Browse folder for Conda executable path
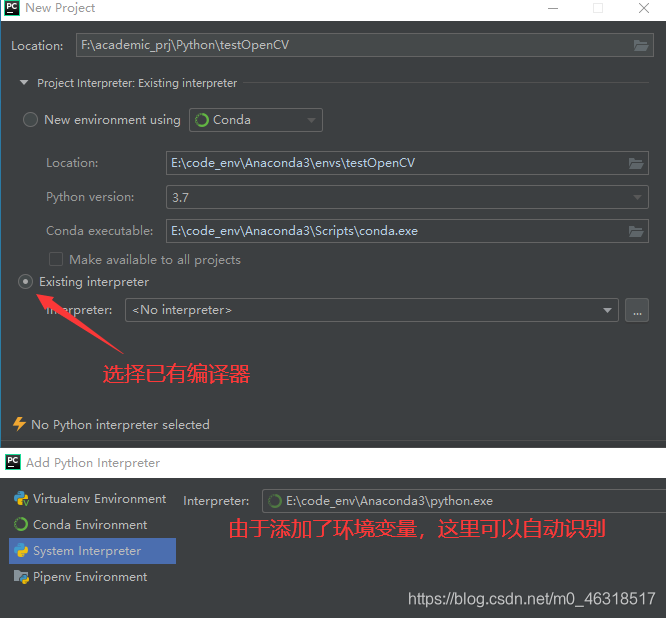 point(636,231)
